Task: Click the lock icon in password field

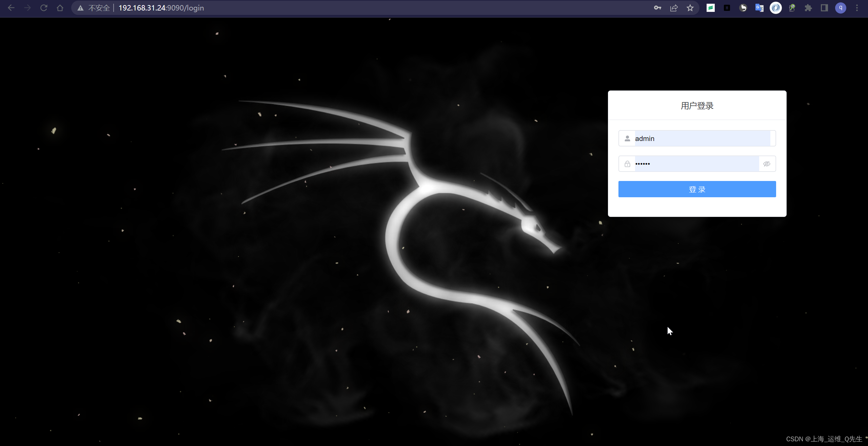Action: coord(627,164)
